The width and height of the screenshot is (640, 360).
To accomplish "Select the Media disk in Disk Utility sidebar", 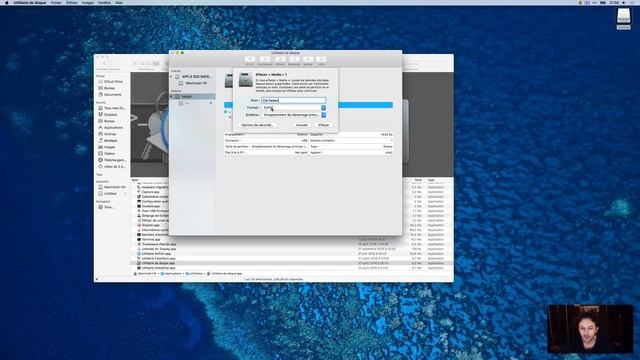I will pos(193,97).
